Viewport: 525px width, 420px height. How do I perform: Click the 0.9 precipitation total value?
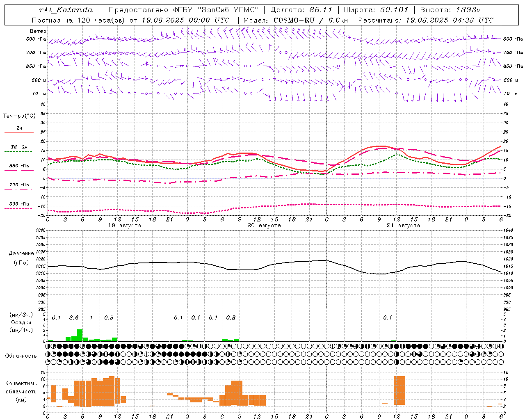point(109,317)
